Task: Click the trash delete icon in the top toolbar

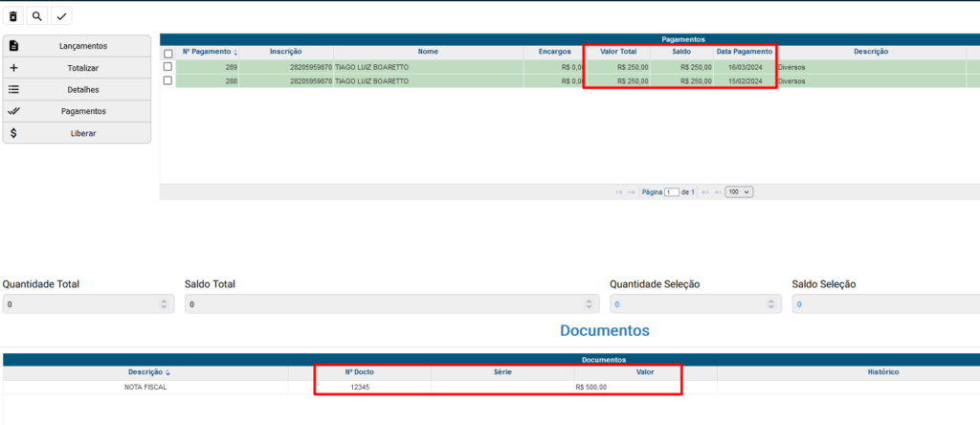Action: [x=13, y=16]
